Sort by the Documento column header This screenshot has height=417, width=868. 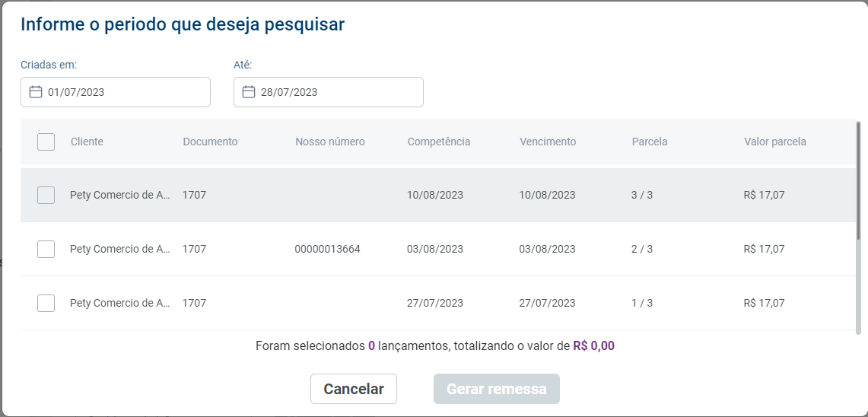[x=210, y=142]
